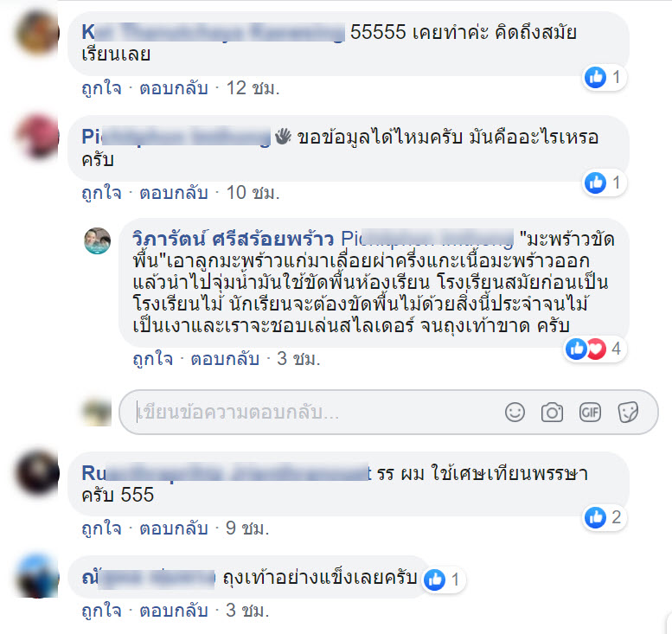Like the วิภารัตน์ ศรีสร้อยพร้าว reply

[x=152, y=359]
